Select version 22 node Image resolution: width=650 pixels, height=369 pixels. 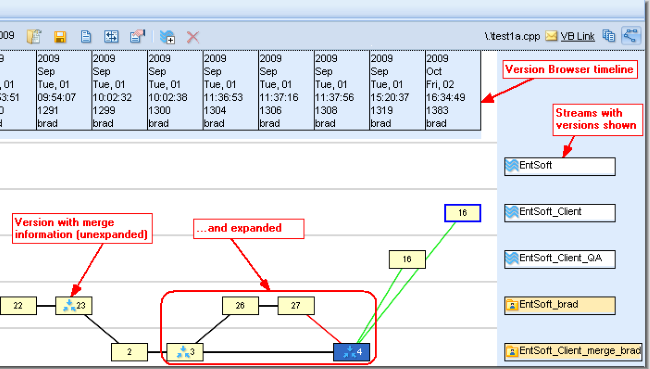(x=18, y=306)
